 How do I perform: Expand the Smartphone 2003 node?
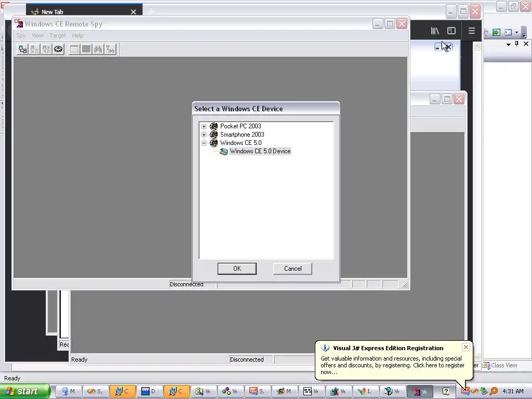pyautogui.click(x=204, y=135)
